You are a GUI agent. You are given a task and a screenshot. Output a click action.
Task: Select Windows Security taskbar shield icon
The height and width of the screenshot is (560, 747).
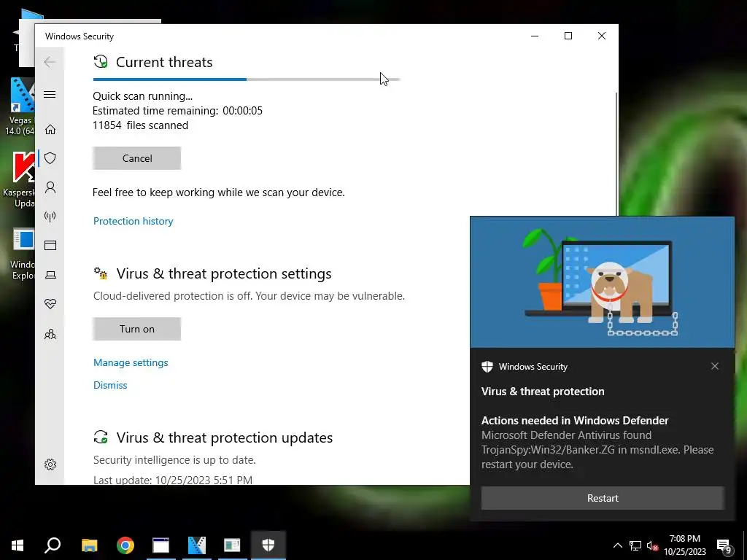click(x=268, y=545)
